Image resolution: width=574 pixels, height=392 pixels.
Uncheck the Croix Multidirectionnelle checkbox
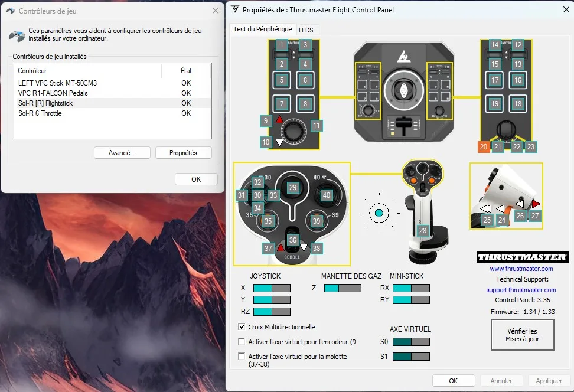pos(242,326)
